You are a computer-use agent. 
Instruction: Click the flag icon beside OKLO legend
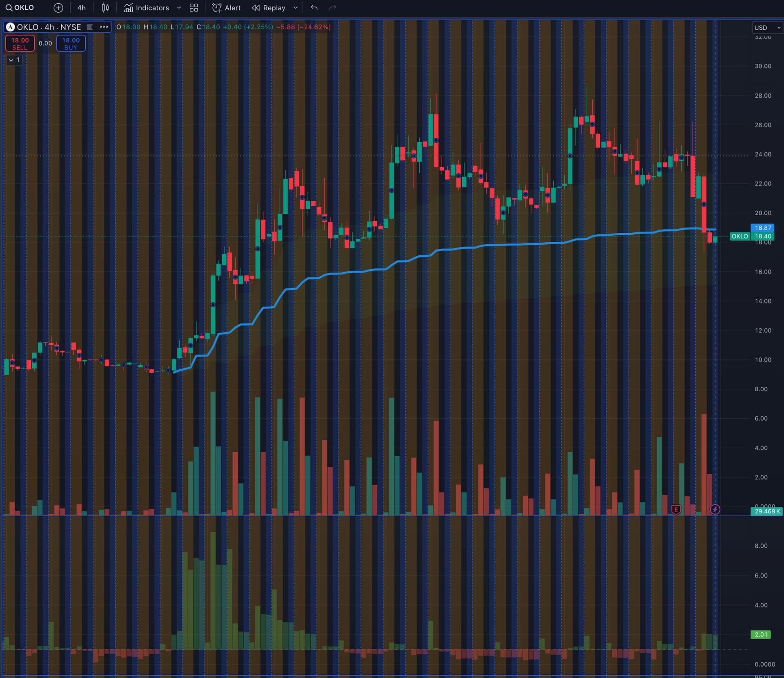[x=90, y=27]
